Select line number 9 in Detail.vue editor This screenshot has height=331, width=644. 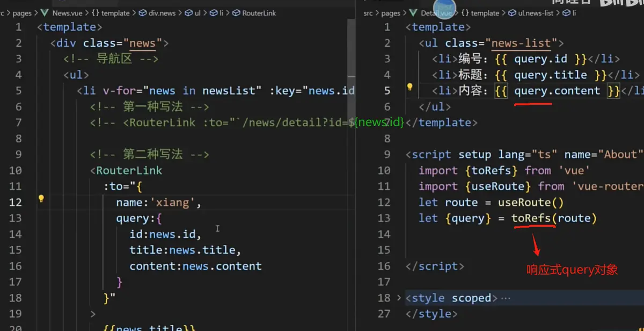[x=387, y=154]
